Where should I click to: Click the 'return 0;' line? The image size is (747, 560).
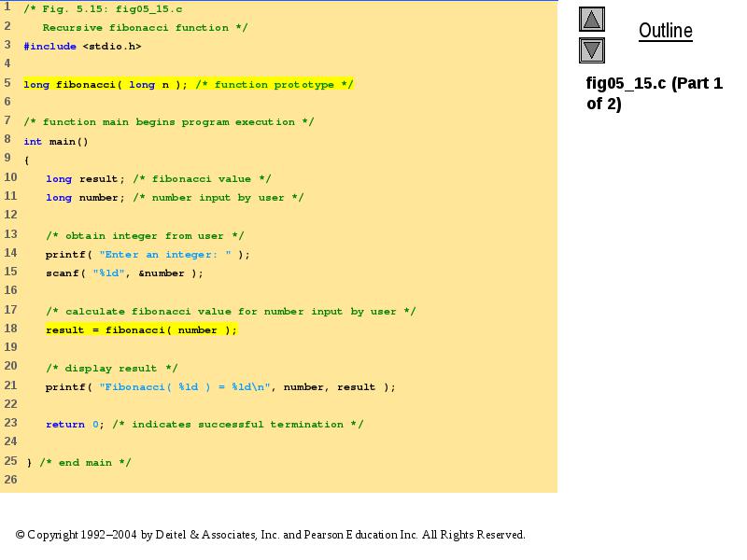coord(204,425)
